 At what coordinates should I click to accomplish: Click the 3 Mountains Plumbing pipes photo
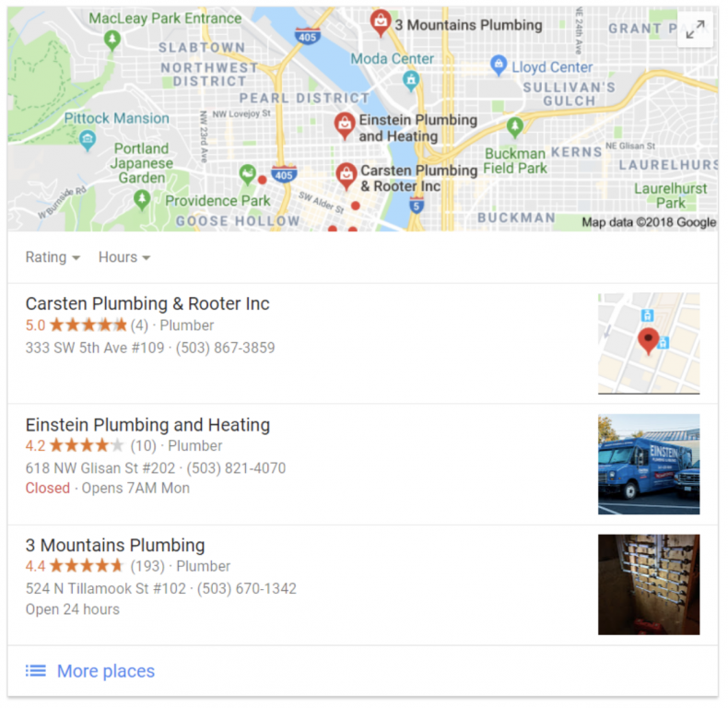(x=649, y=584)
